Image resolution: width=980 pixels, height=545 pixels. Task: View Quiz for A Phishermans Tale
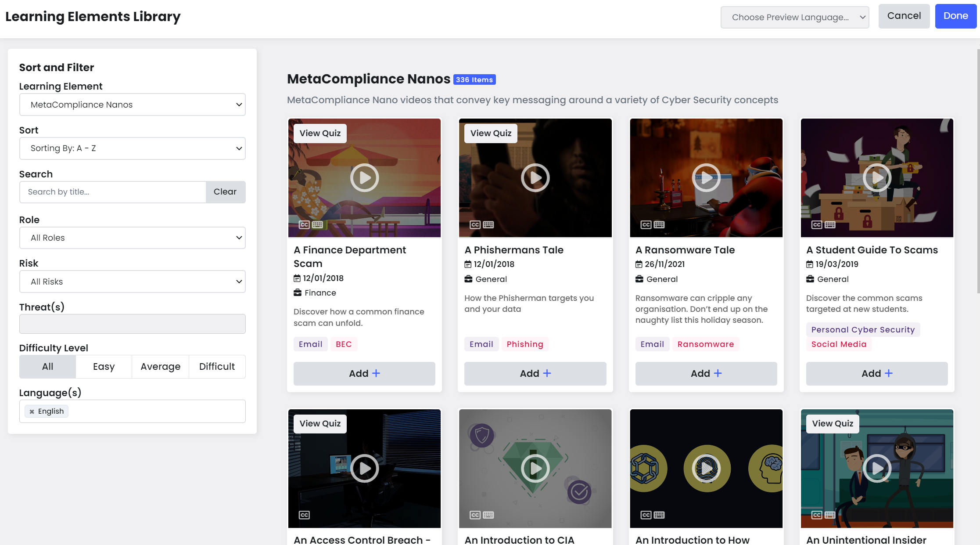(x=491, y=134)
